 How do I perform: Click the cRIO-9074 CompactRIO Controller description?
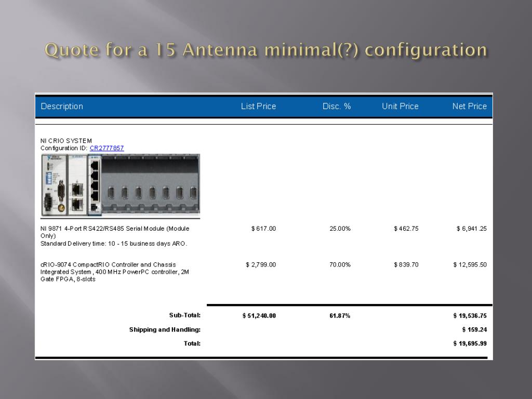coord(115,272)
